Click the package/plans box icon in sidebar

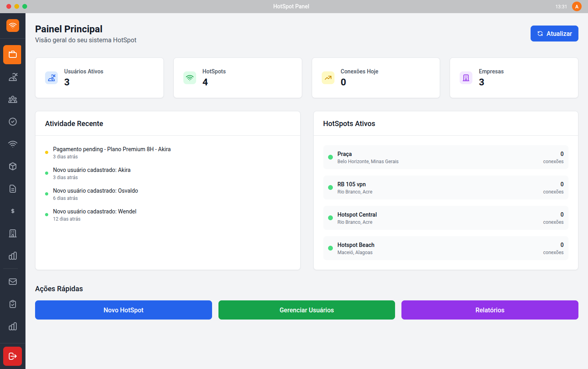tap(12, 166)
